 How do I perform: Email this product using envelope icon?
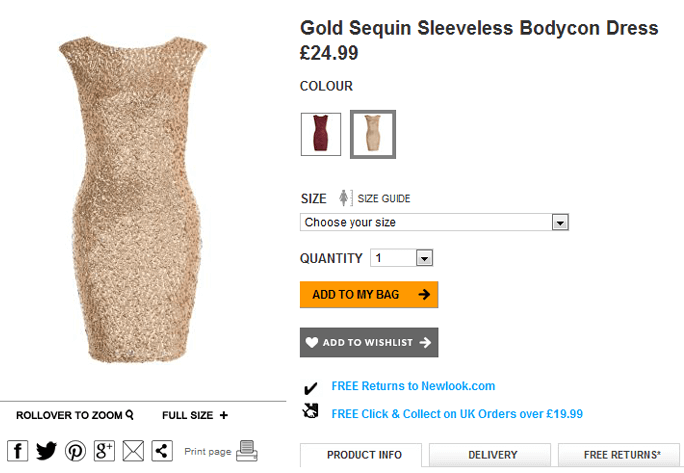(133, 451)
